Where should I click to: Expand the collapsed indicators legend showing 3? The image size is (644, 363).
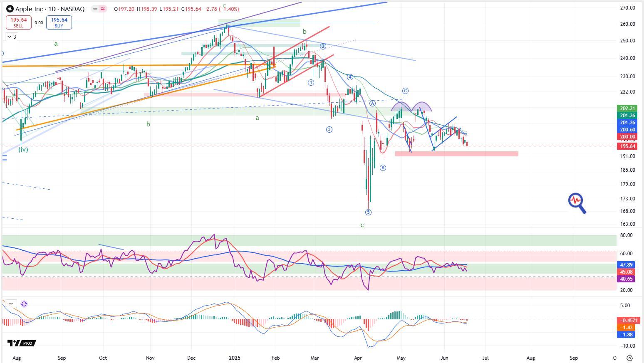point(12,37)
